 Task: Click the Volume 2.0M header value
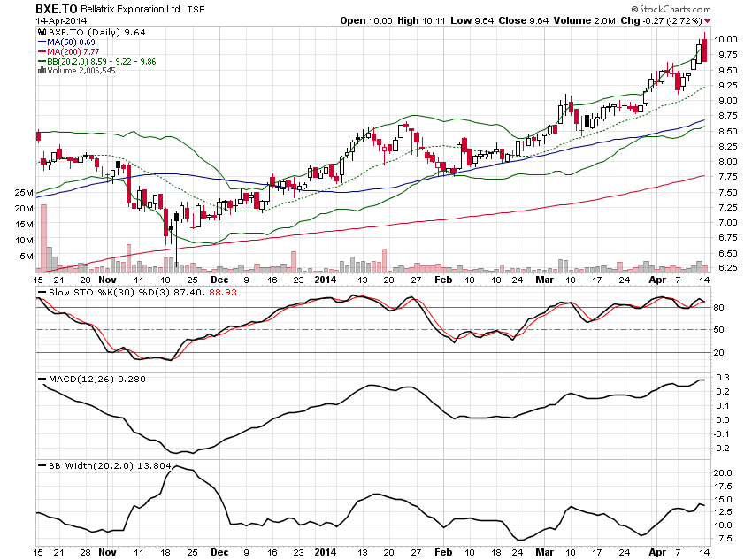pos(584,20)
